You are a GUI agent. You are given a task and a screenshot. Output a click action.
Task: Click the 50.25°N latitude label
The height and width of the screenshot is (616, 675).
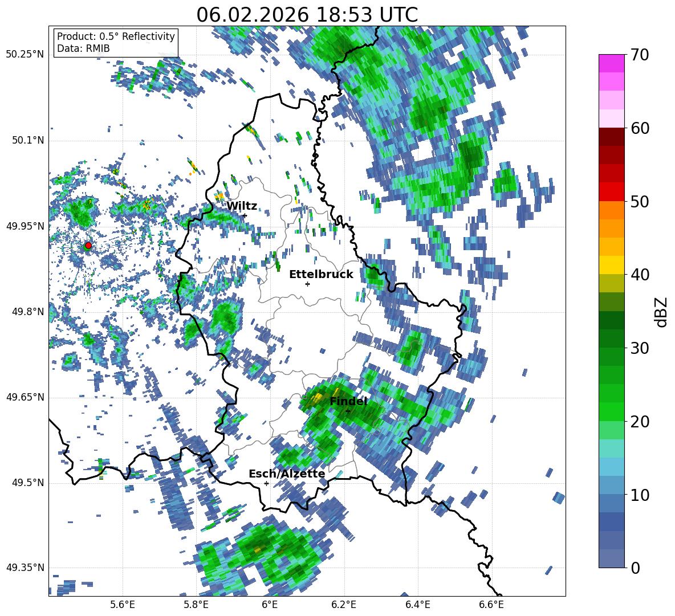pyautogui.click(x=25, y=55)
